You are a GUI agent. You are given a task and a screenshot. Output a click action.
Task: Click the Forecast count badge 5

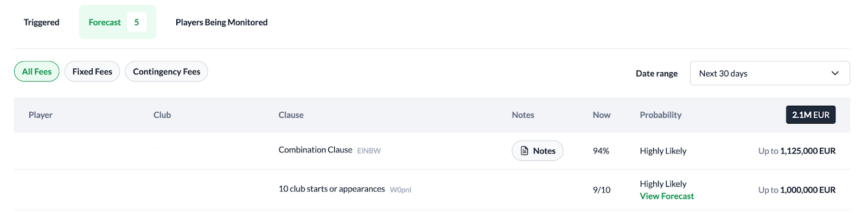click(x=137, y=22)
